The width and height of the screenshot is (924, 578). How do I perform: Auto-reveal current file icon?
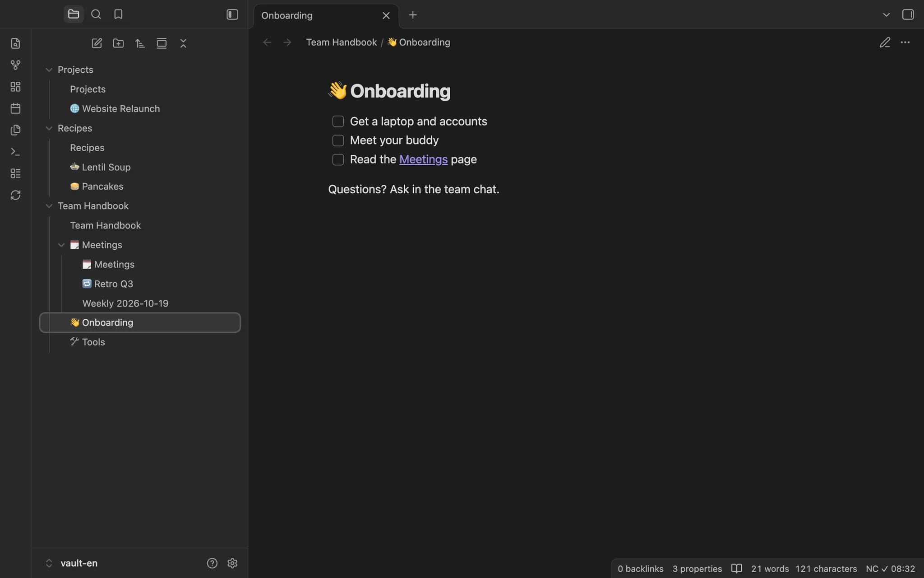(x=162, y=43)
